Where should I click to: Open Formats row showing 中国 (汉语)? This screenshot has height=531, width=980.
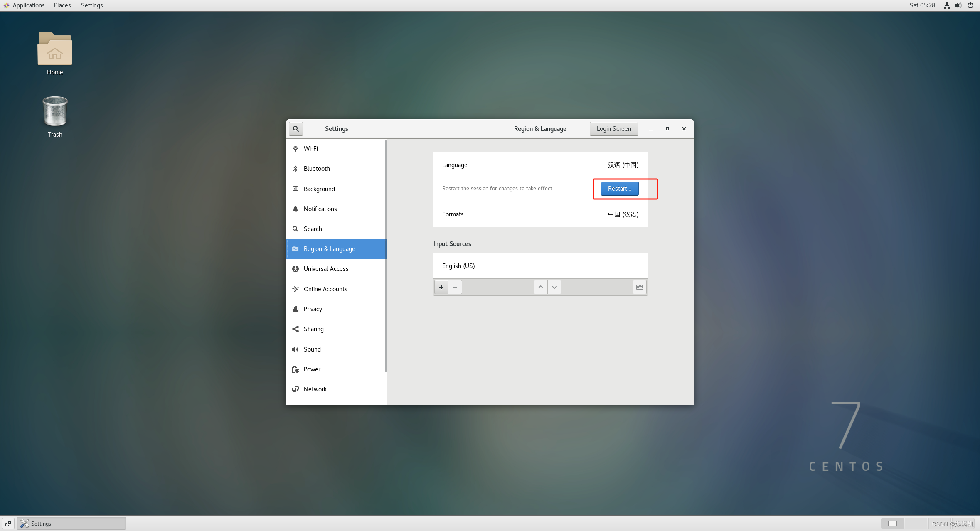point(540,214)
